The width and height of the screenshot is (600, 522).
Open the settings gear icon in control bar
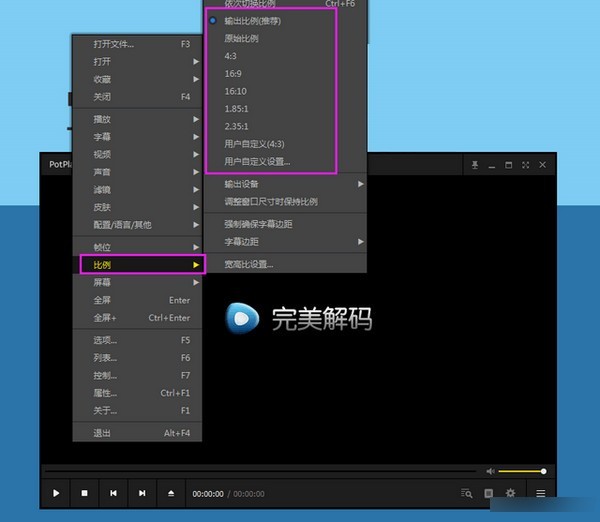click(x=511, y=493)
